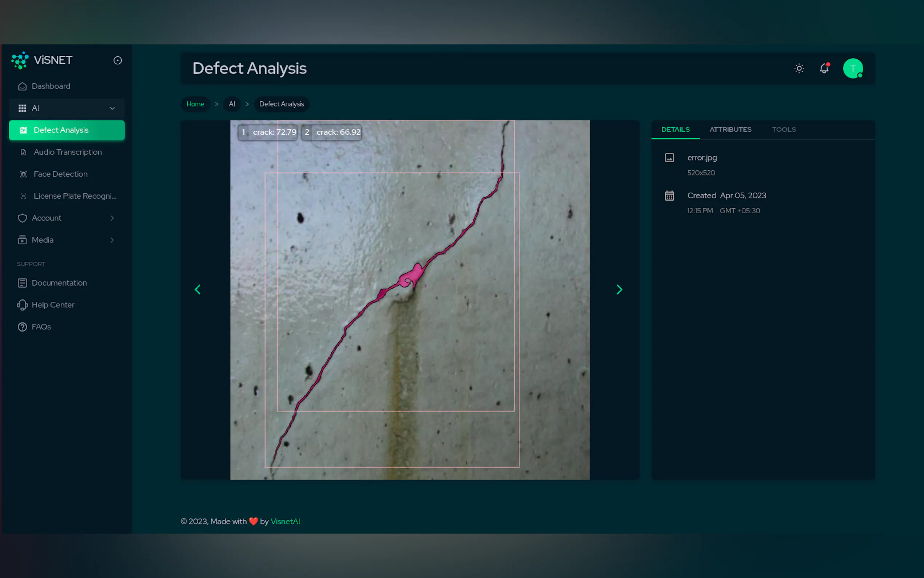Open Face Detection in the sidebar
The width and height of the screenshot is (924, 578).
coord(60,174)
